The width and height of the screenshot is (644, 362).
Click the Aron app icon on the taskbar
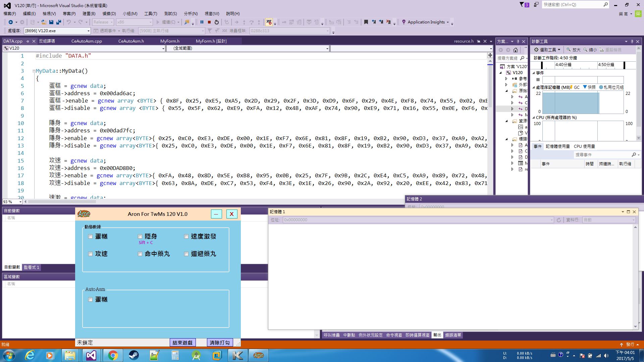point(258,355)
